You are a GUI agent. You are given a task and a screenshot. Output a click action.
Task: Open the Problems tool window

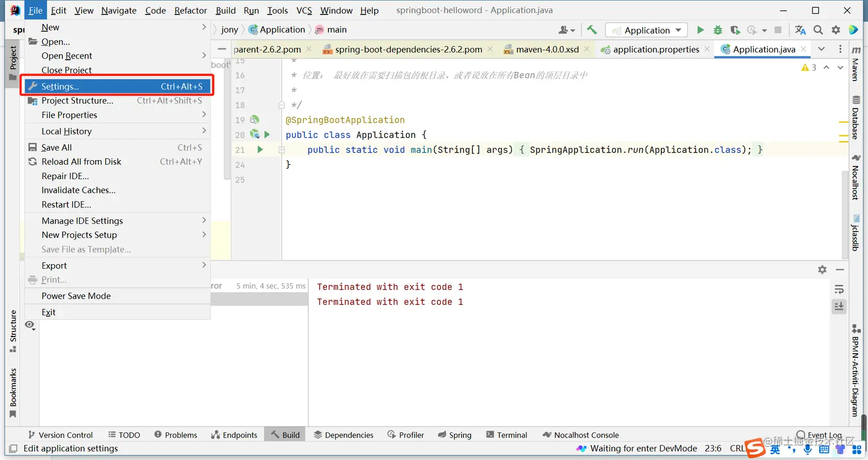pyautogui.click(x=175, y=435)
